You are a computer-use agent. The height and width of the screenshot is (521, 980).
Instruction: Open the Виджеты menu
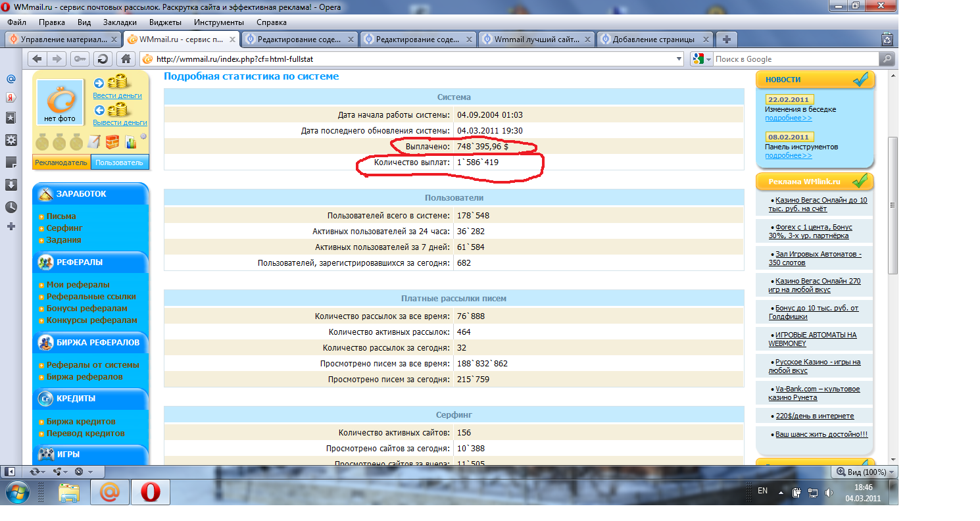point(165,22)
